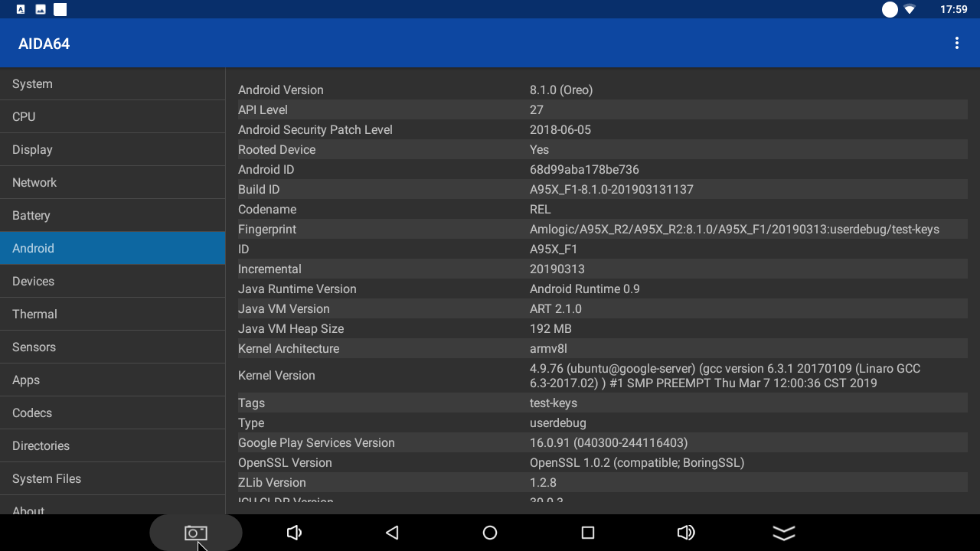This screenshot has height=551, width=980.
Task: Open the Sensors category
Action: pyautogui.click(x=113, y=347)
